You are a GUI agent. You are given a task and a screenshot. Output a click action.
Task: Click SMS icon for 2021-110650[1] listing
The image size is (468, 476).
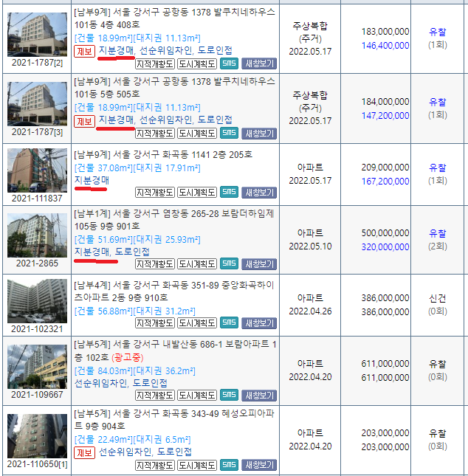coord(229,465)
